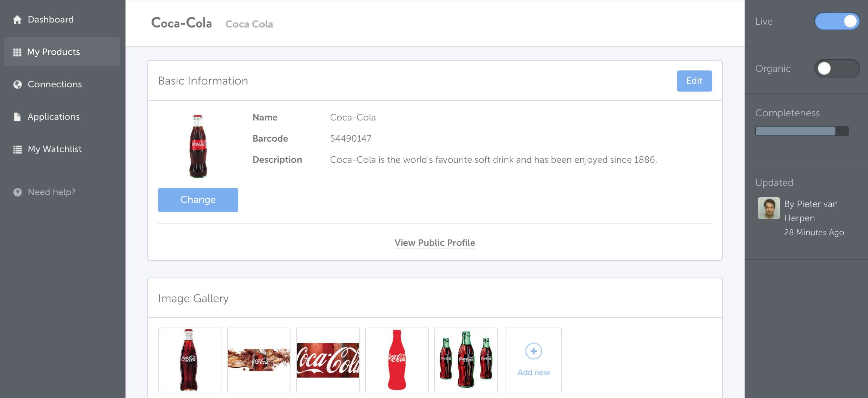This screenshot has height=398, width=868.
Task: Open the red silhouette bottle thumbnail
Action: [397, 360]
